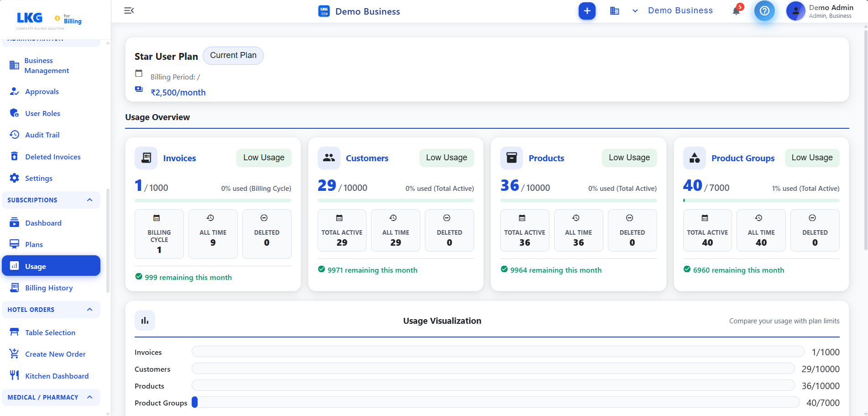Open the help question mark button

764,11
